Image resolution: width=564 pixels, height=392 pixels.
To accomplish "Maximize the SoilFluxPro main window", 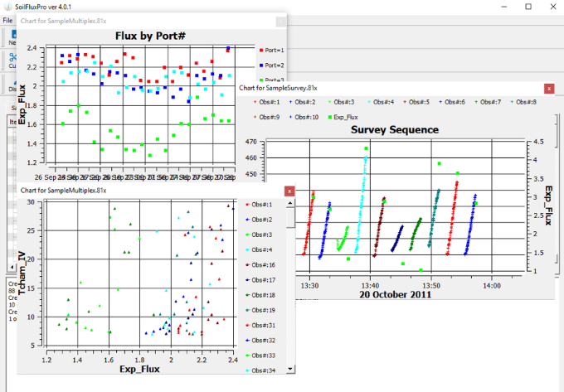I will (528, 7).
